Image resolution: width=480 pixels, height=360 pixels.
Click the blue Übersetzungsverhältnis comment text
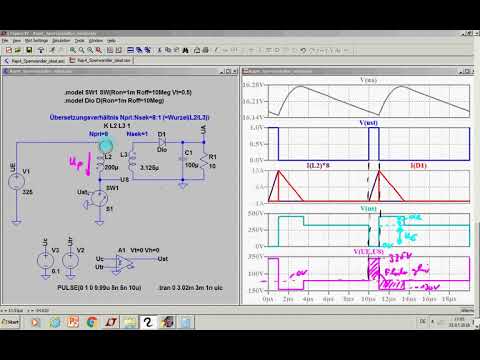pyautogui.click(x=129, y=117)
